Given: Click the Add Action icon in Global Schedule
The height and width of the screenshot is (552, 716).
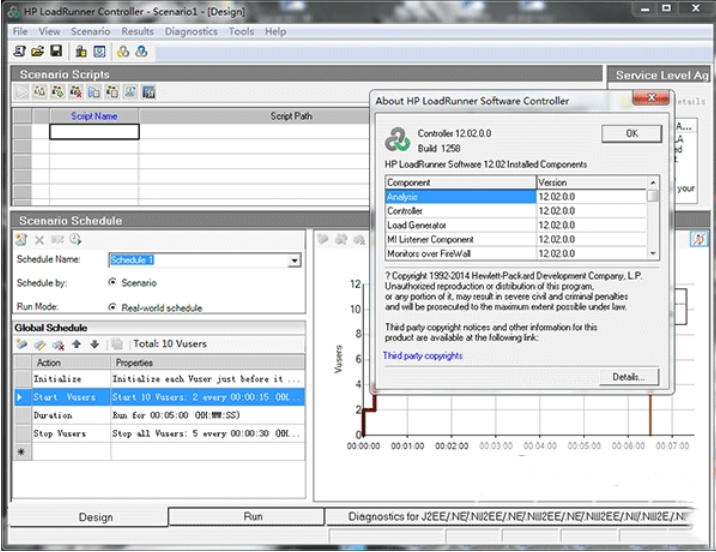Looking at the screenshot, I should pos(22,344).
